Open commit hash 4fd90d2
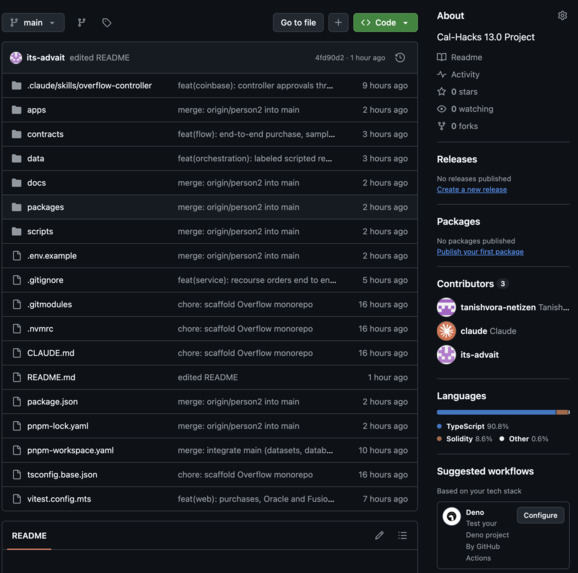Viewport: 578px width, 573px height. [x=329, y=58]
